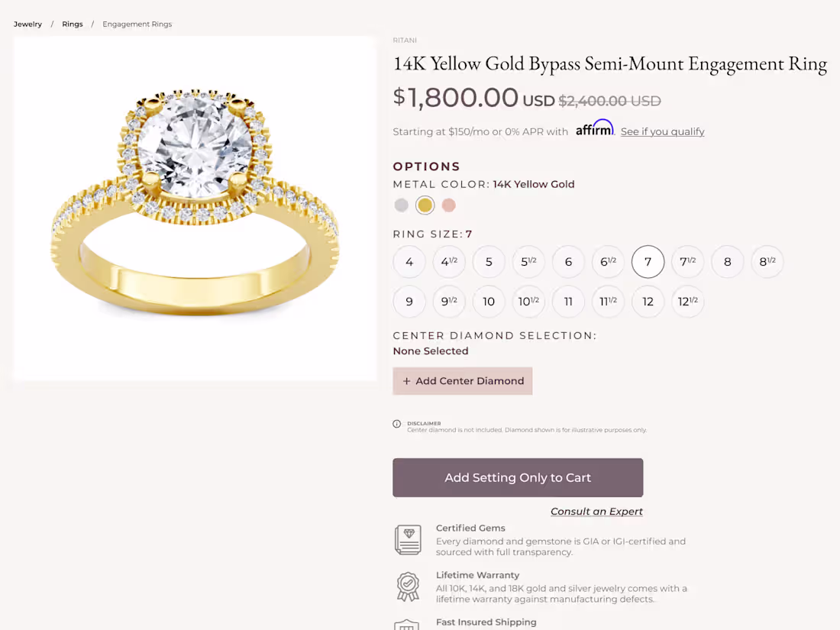Select the white gold metal color option
This screenshot has height=630, width=840.
tap(402, 205)
